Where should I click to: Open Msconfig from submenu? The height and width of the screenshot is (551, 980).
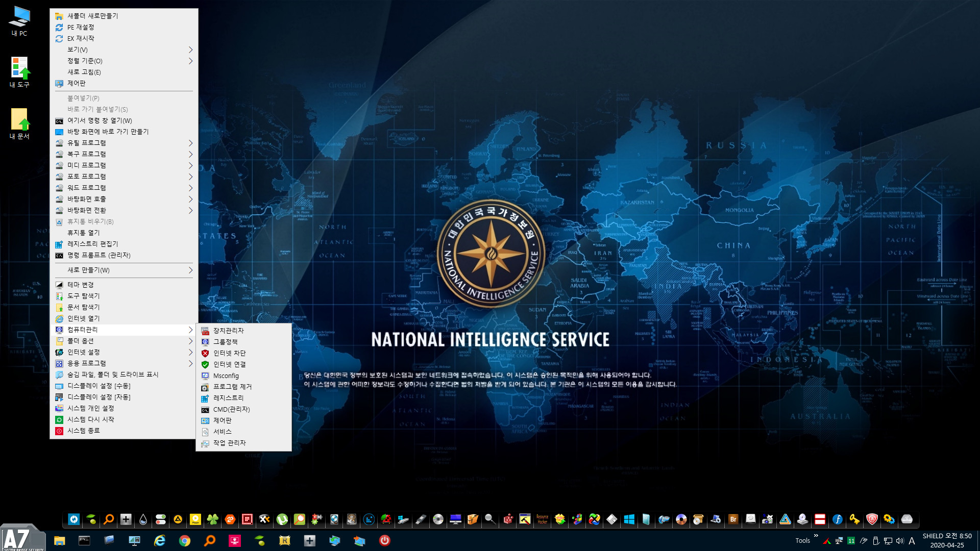[x=244, y=375]
